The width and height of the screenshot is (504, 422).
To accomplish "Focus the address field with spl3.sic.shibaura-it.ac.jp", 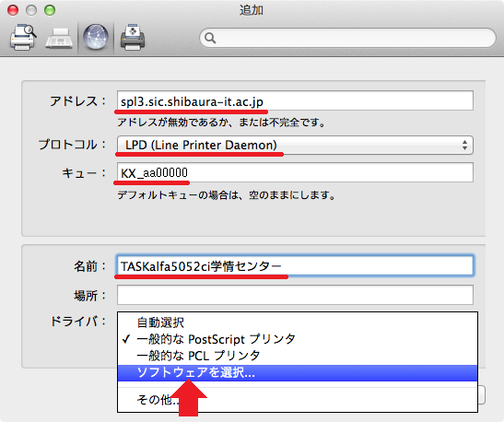I will point(295,101).
